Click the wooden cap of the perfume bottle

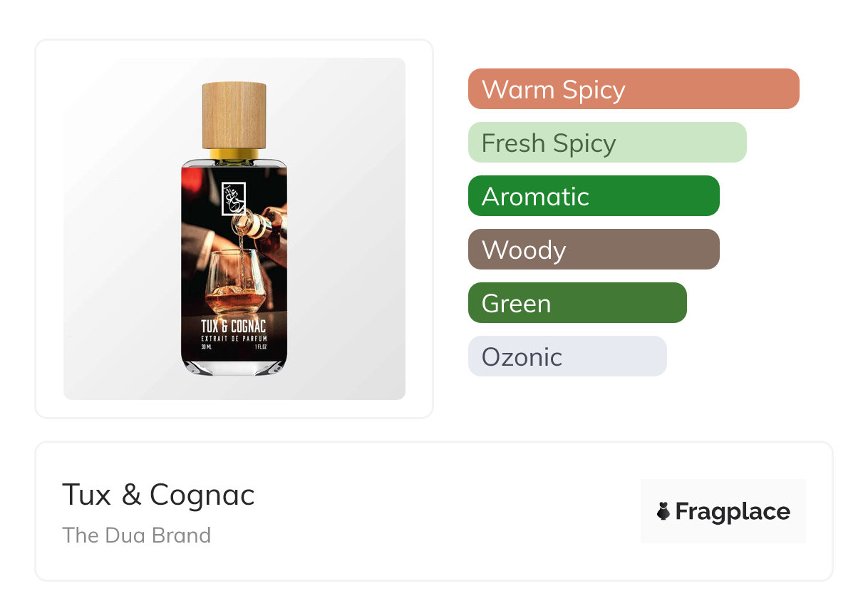[x=234, y=114]
